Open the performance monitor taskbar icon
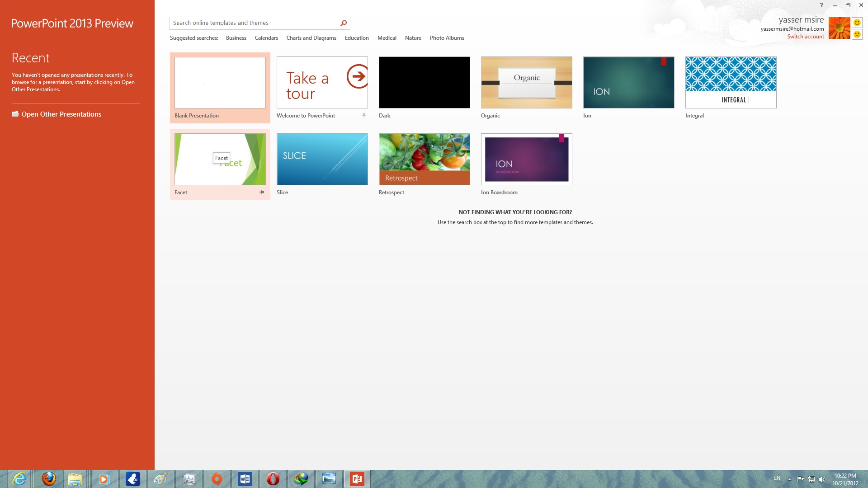 tap(189, 479)
